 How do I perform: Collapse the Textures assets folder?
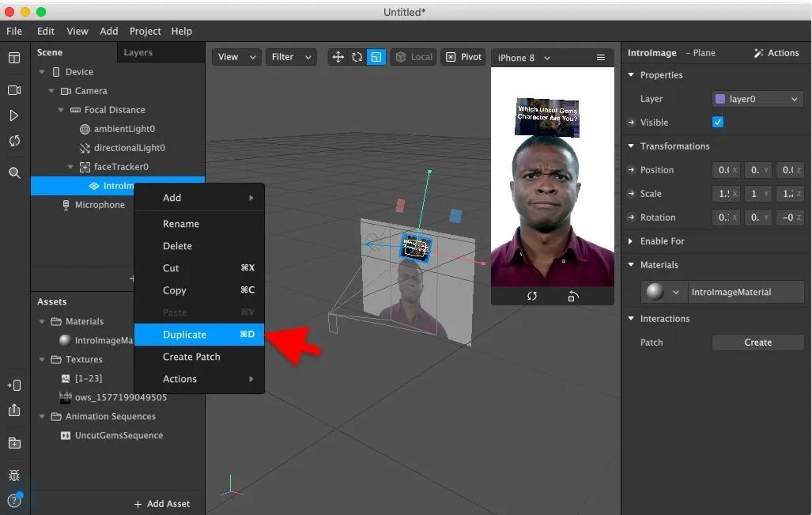click(42, 359)
